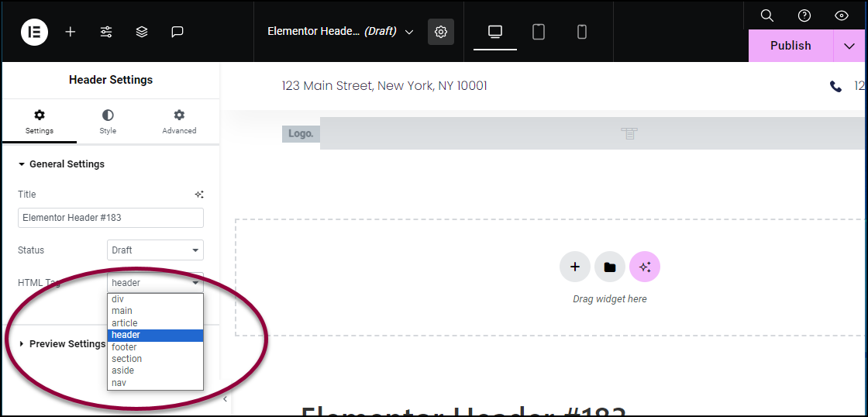Click the Title input field
Viewport: 868px width, 417px height.
111,218
